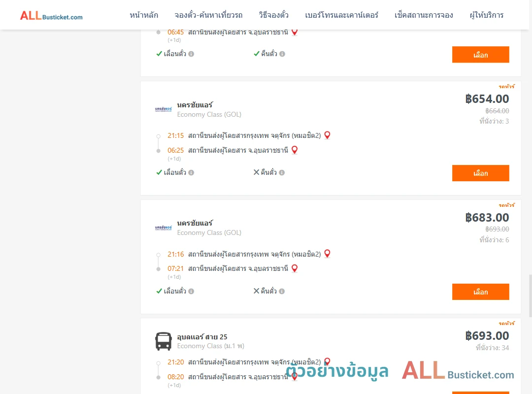Show map pin for 06:45 arrival station
532x394 pixels.
[x=295, y=32]
